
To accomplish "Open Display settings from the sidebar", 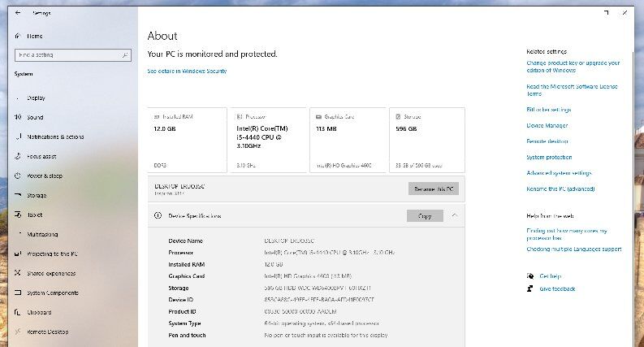I will (36, 98).
